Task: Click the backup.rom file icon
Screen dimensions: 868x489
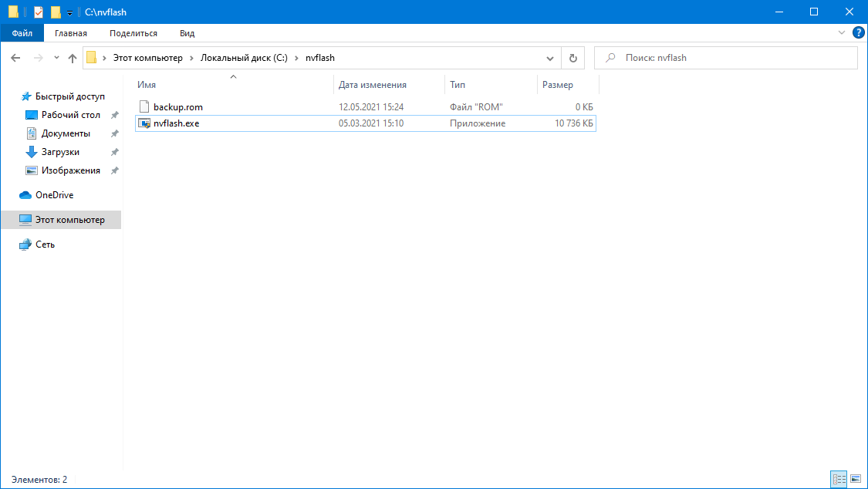Action: pos(144,106)
